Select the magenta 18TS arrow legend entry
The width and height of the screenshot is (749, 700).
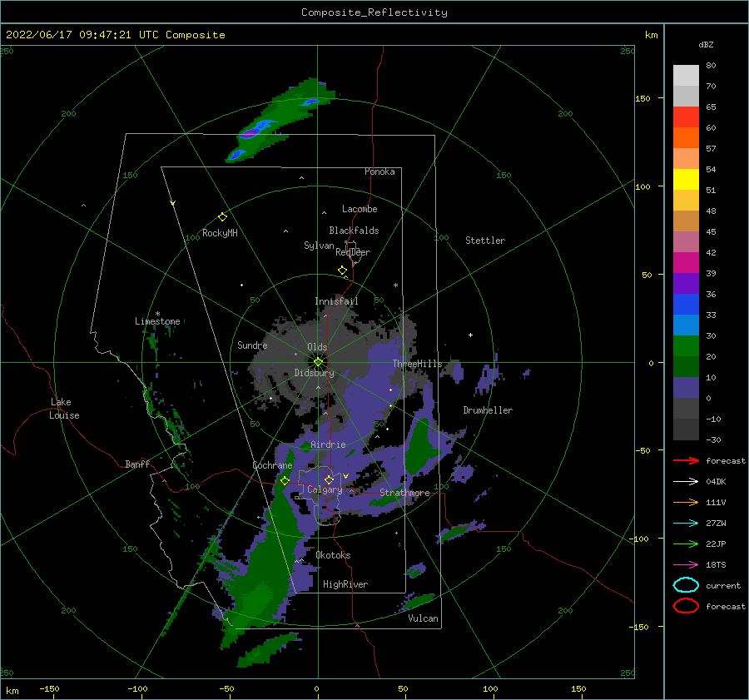[x=686, y=565]
